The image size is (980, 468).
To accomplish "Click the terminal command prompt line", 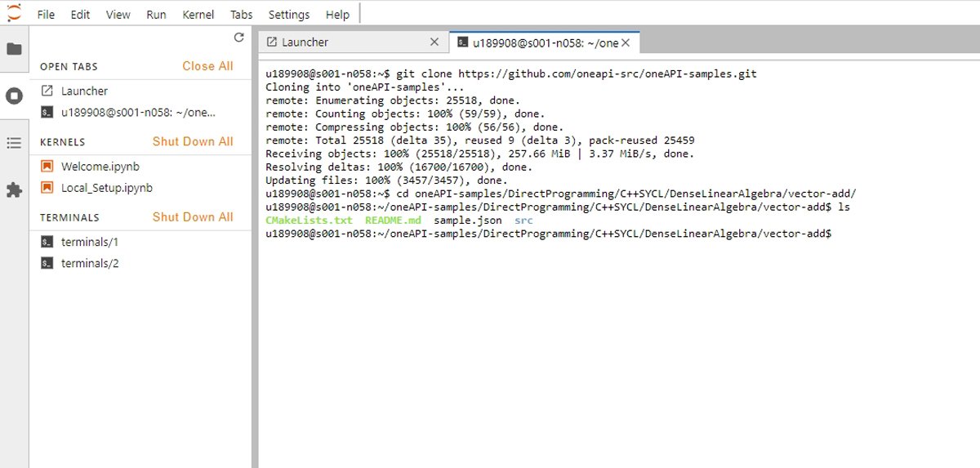I will [x=549, y=234].
